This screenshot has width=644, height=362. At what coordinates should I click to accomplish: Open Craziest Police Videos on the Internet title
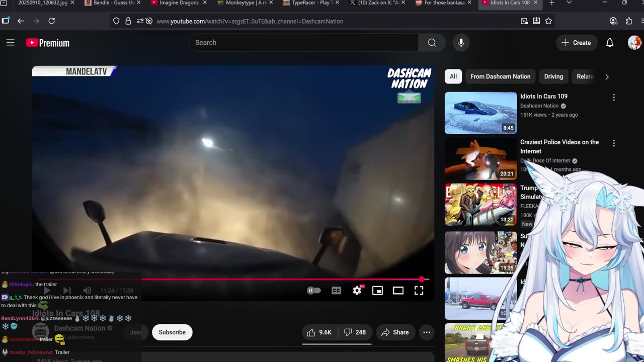tap(559, 146)
